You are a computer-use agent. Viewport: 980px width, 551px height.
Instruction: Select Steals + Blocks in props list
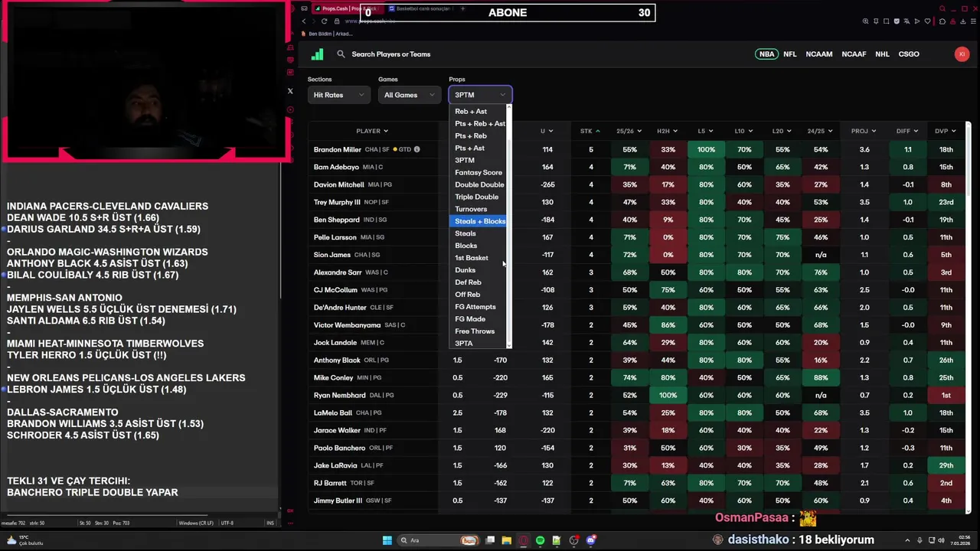click(479, 221)
